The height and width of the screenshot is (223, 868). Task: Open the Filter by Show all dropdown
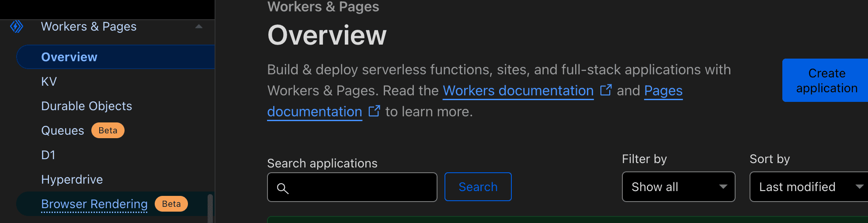tap(679, 187)
